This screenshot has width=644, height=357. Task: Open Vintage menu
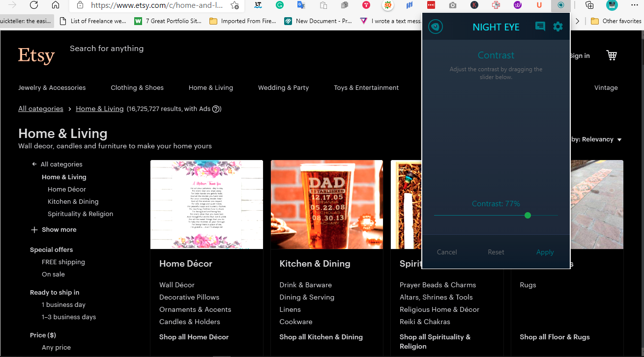pos(606,87)
